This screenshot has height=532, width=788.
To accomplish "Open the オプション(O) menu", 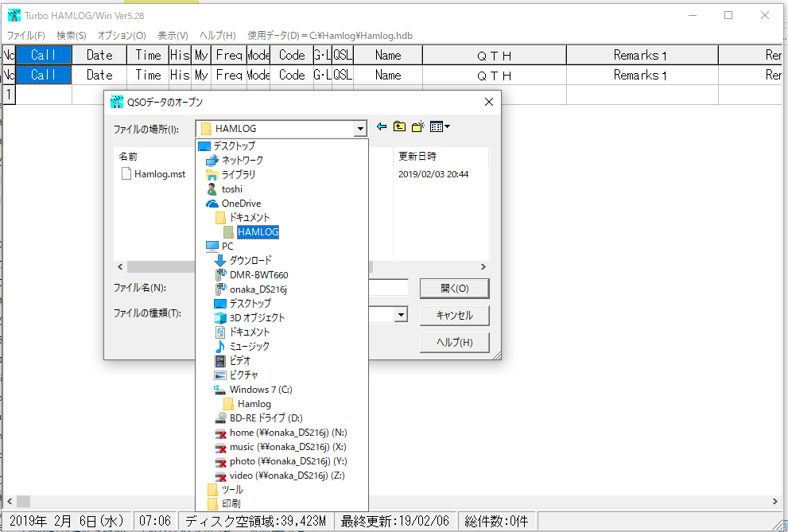I will (122, 36).
